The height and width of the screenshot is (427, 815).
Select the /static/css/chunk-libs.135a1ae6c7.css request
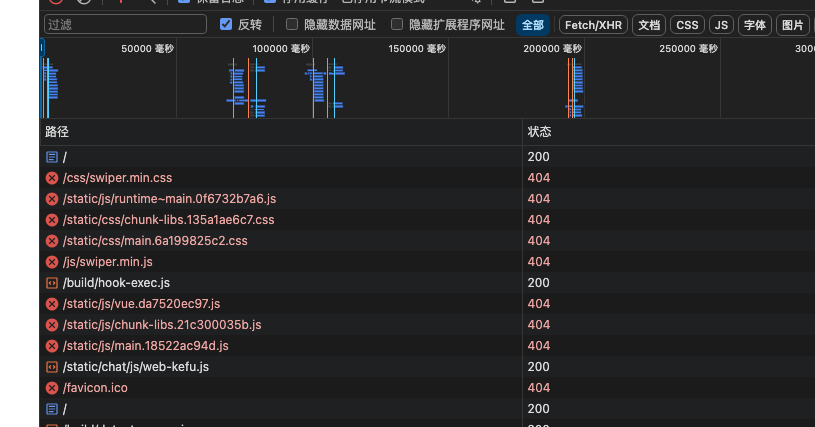coord(168,220)
